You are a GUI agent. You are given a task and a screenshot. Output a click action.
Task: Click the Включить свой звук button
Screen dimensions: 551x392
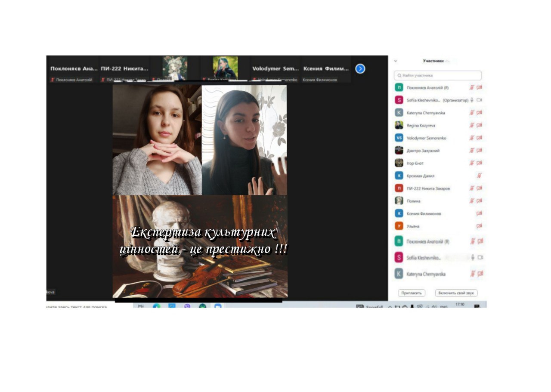(x=456, y=293)
